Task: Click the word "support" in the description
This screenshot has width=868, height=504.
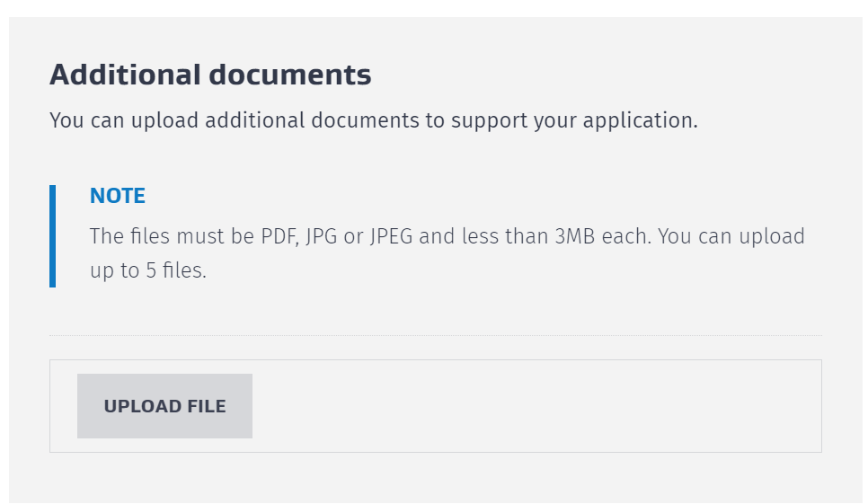Action: coord(491,120)
